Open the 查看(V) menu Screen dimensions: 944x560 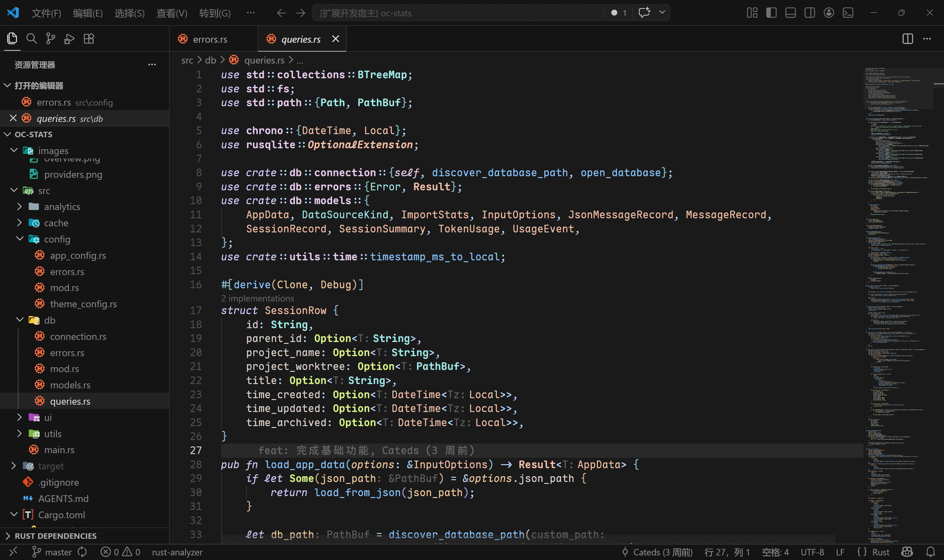[x=172, y=13]
